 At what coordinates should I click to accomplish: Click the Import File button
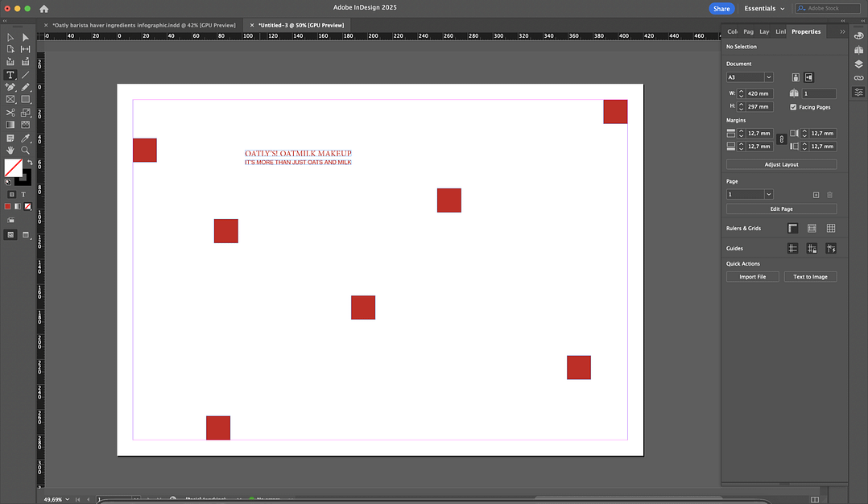coord(752,277)
